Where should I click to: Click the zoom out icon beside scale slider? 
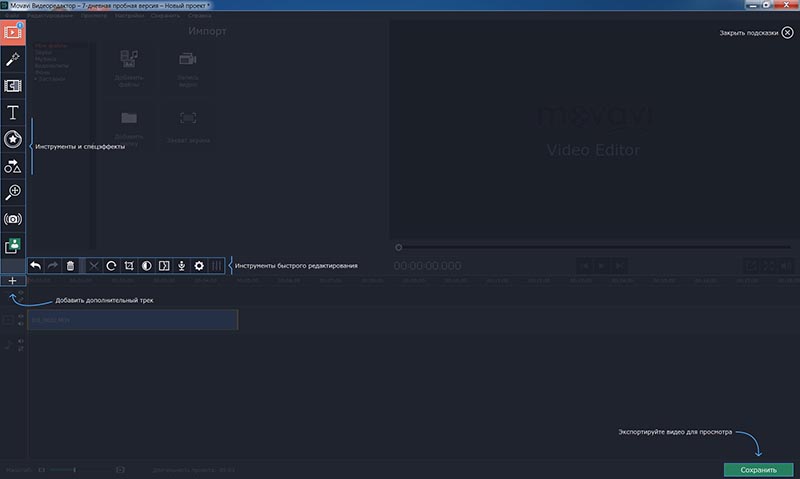(42, 470)
